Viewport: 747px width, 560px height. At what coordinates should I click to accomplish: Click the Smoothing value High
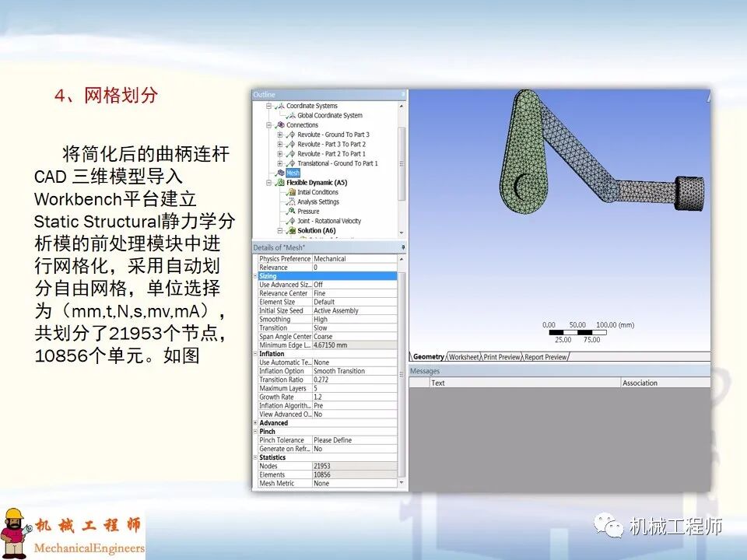tap(355, 319)
